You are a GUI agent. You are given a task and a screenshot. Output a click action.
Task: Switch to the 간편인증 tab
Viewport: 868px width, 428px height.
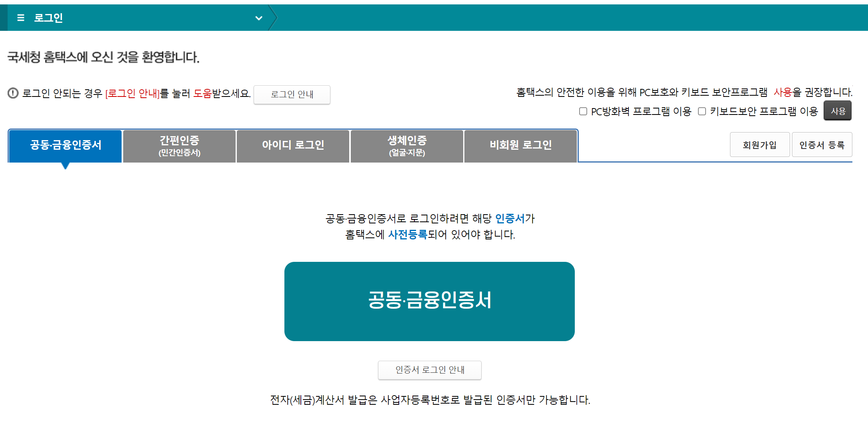pyautogui.click(x=179, y=146)
